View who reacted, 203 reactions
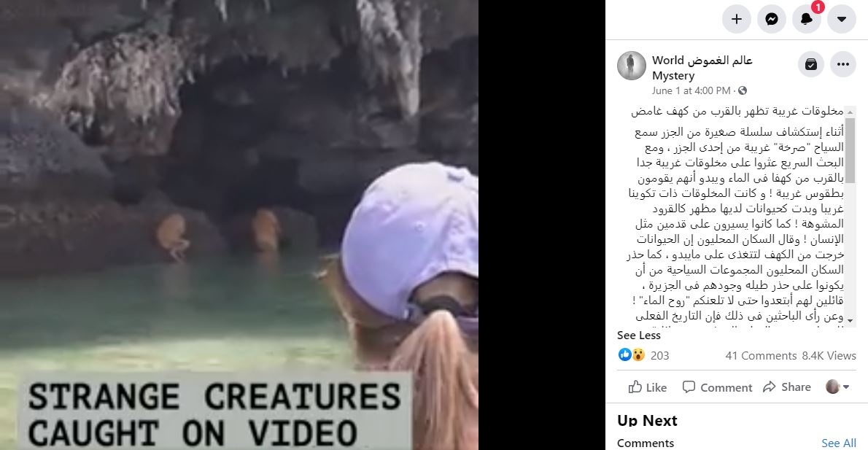Image resolution: width=868 pixels, height=450 pixels. click(x=643, y=355)
